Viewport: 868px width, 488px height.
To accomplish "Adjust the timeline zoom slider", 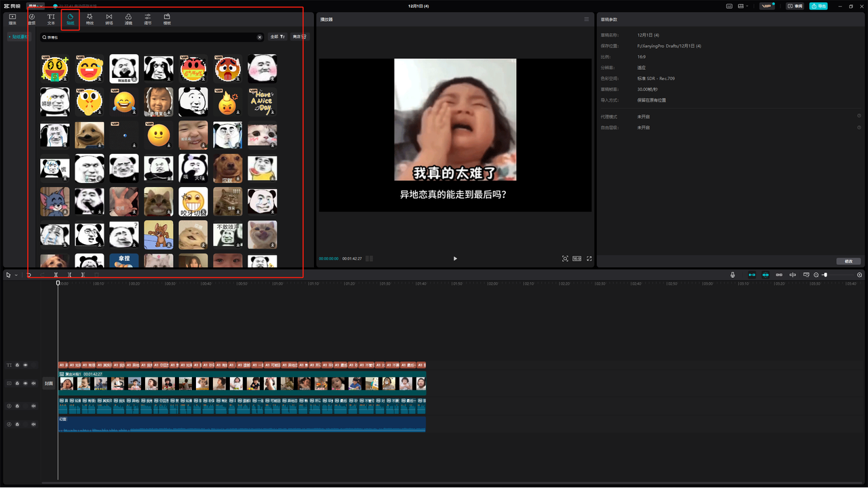I will point(825,274).
